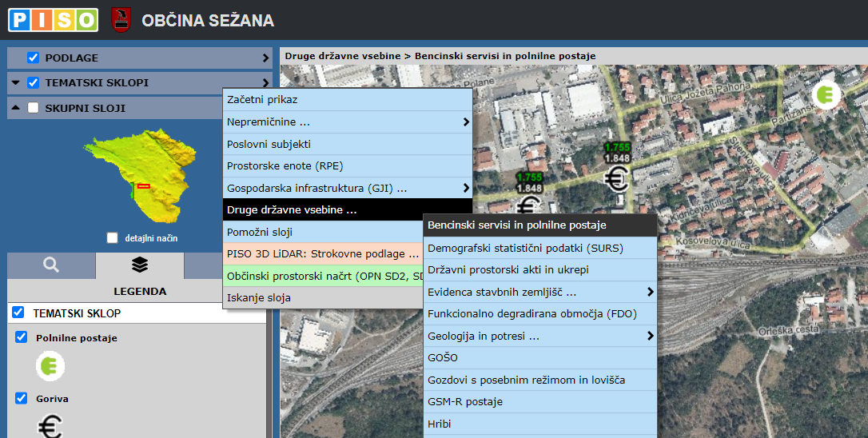
Task: Open the search magnifier tab
Action: click(51, 265)
